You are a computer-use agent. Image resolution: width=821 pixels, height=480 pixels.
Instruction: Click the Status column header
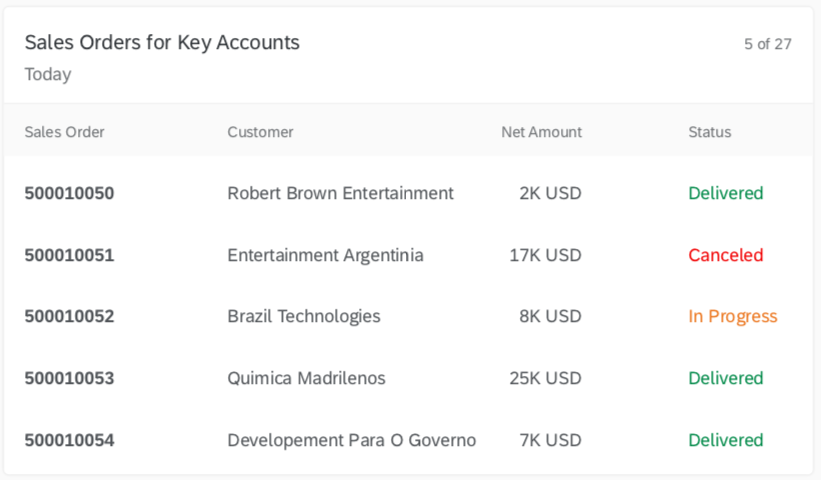point(709,132)
